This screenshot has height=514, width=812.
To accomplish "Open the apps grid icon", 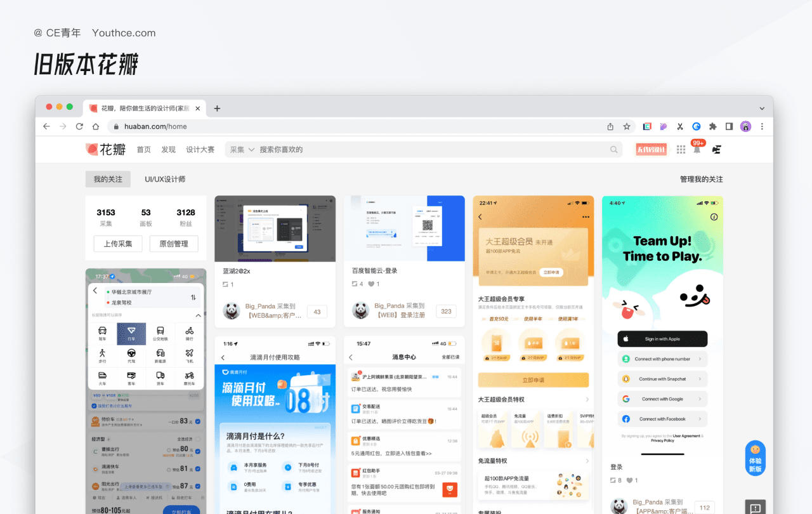I will 681,150.
